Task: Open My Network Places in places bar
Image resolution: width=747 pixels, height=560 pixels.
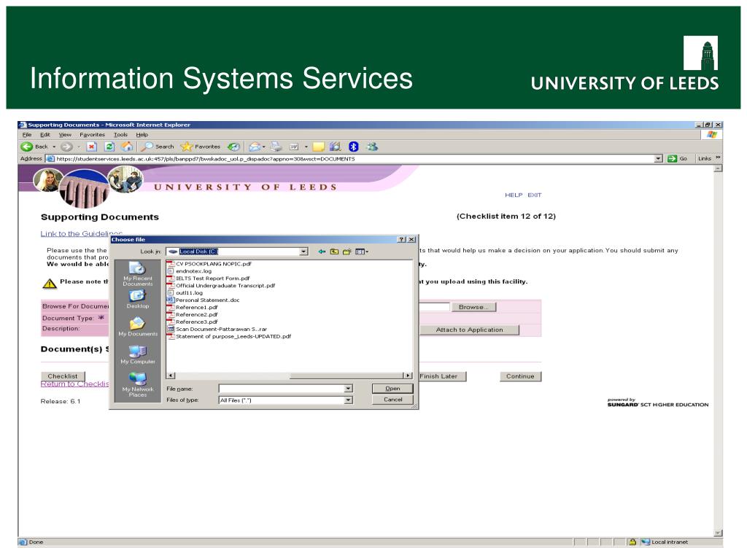Action: click(138, 385)
